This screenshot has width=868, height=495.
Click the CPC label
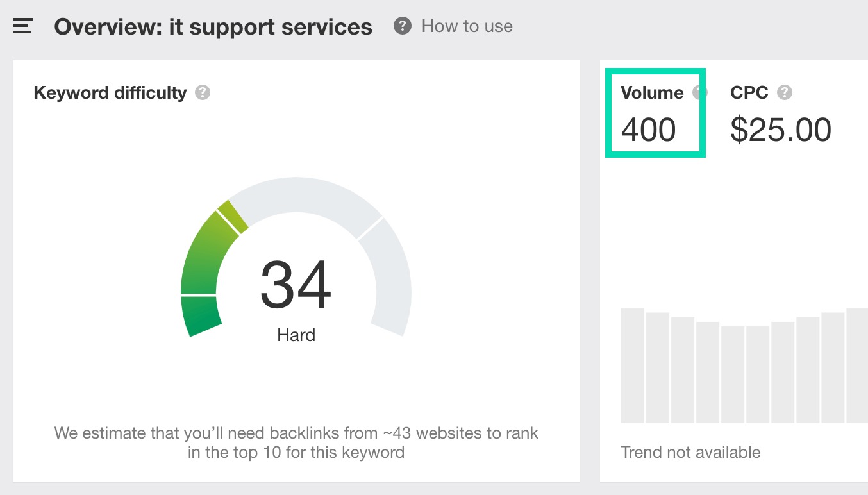tap(749, 93)
